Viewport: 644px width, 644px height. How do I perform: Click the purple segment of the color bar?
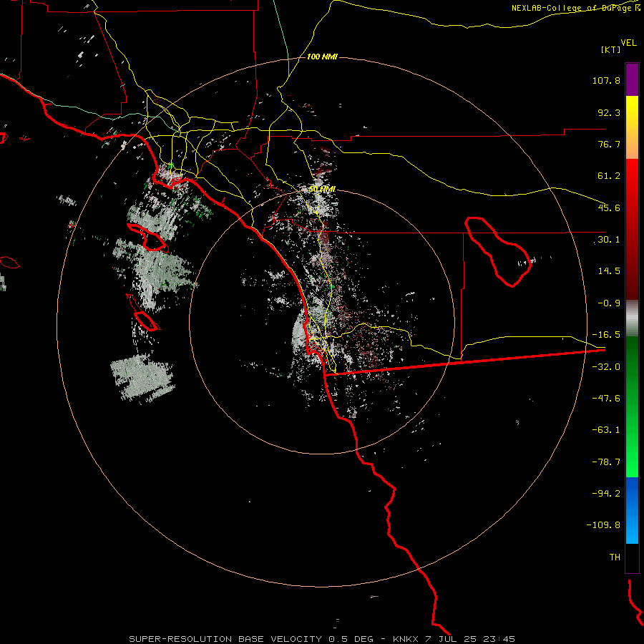(x=632, y=79)
